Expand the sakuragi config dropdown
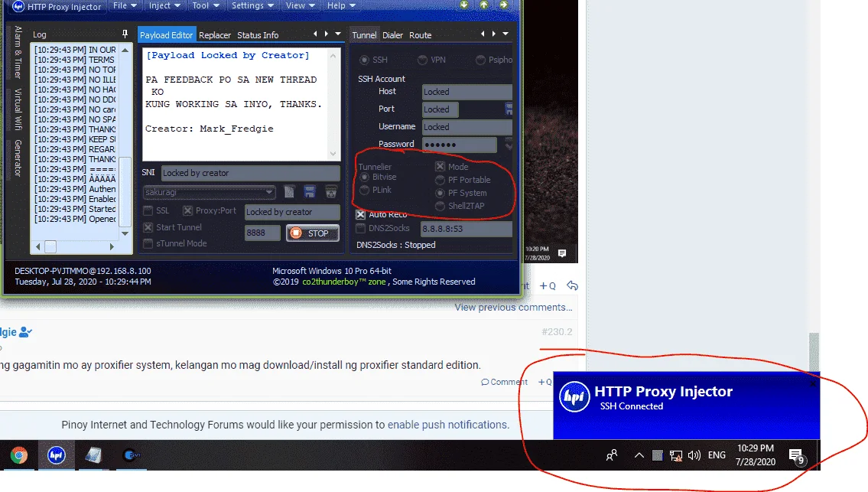The width and height of the screenshot is (868, 492). tap(269, 192)
